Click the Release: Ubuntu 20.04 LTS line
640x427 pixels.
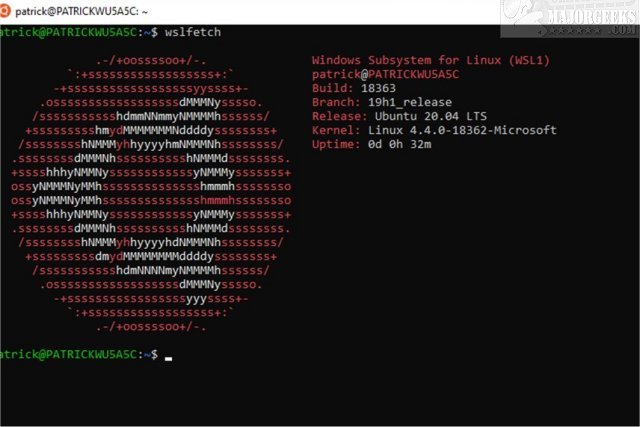coord(399,116)
